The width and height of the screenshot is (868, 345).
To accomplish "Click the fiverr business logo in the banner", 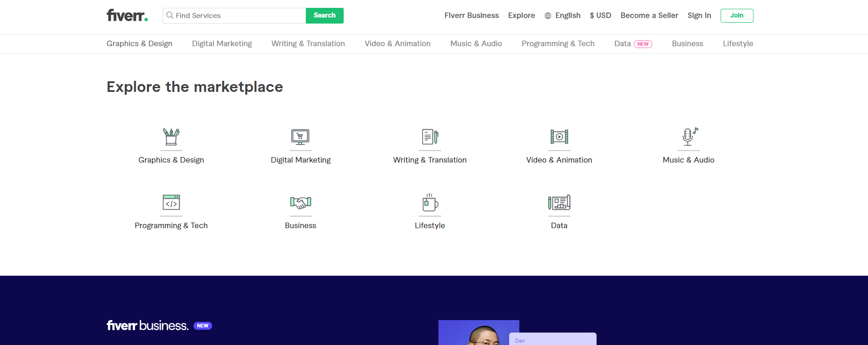I will coord(147,326).
